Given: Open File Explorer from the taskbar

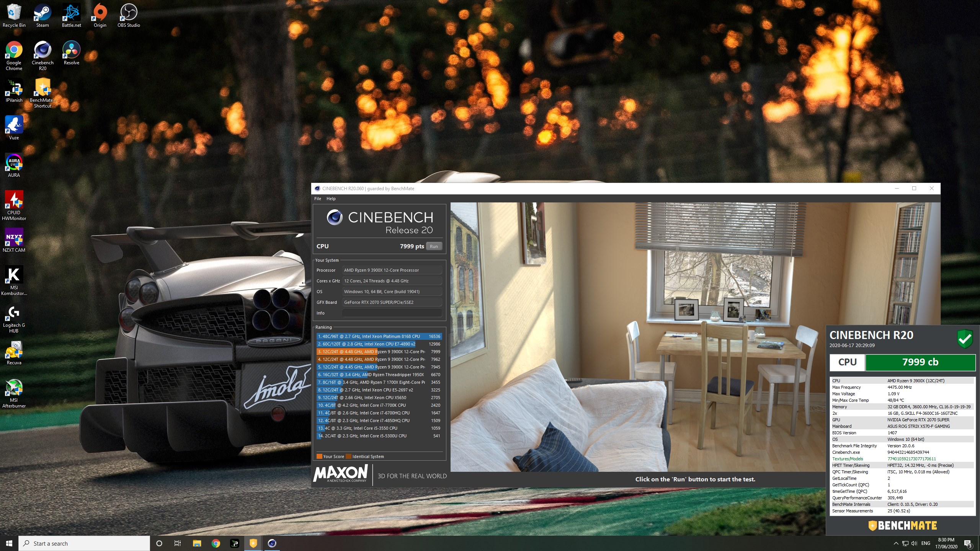Looking at the screenshot, I should tap(197, 543).
